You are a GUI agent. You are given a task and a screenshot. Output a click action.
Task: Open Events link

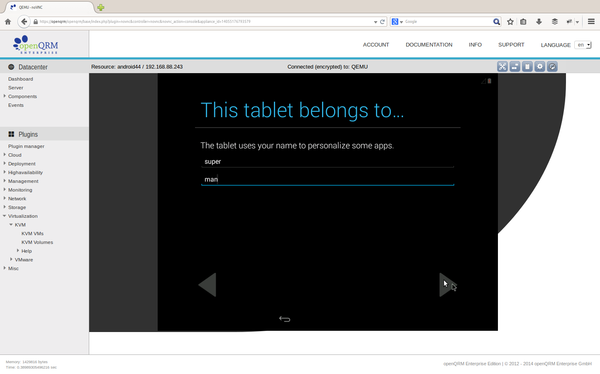click(x=16, y=105)
